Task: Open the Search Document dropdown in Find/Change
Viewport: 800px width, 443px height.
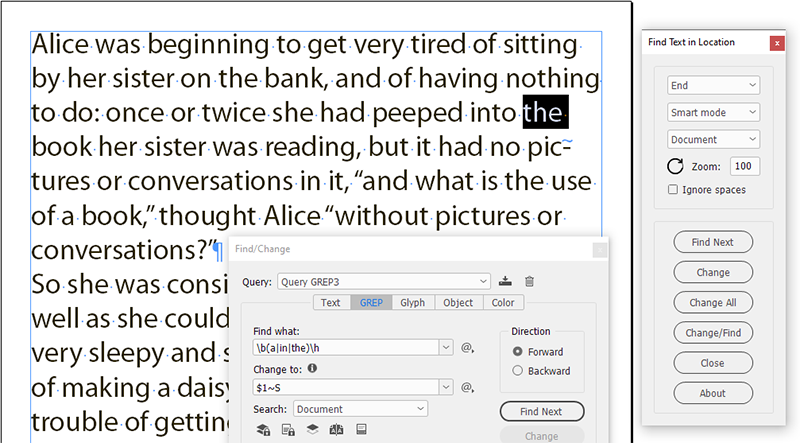Action: click(360, 409)
